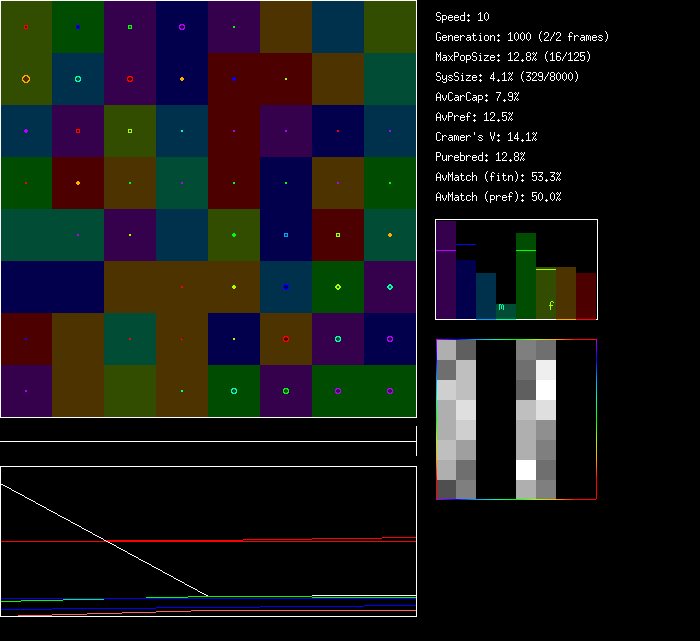700x641 pixels.
Task: Select the red square in top-left grid cell
Action: tap(26, 27)
